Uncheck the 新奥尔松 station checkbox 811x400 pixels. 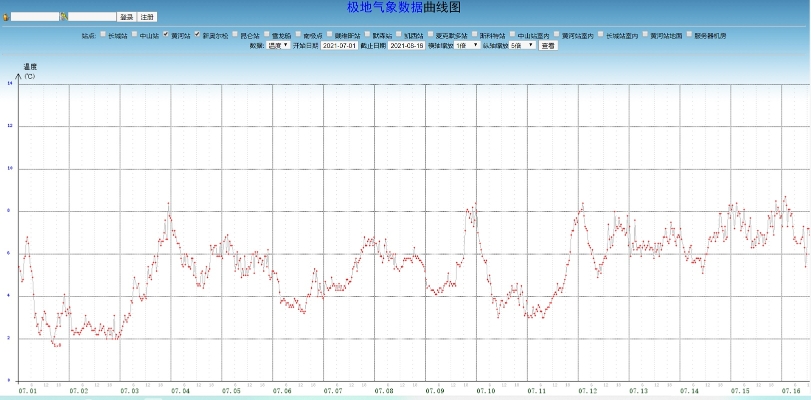[197, 35]
